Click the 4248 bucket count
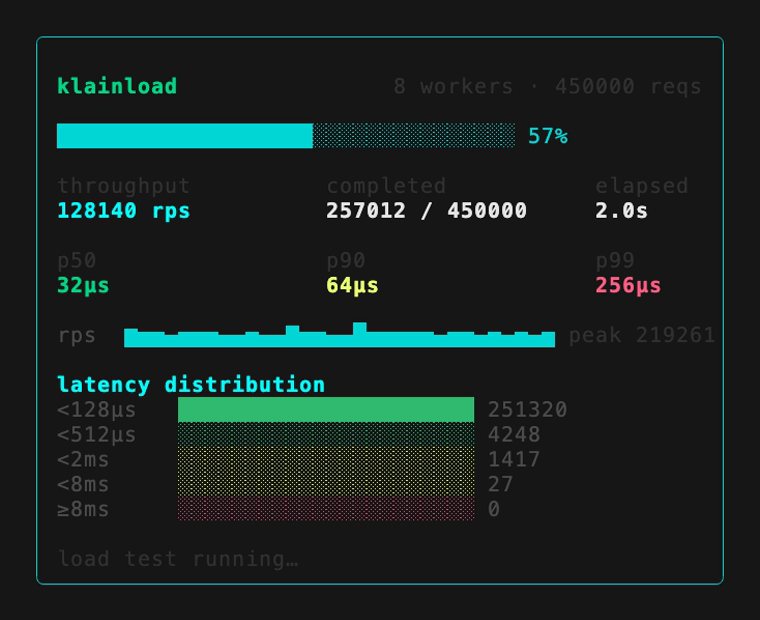 point(514,434)
